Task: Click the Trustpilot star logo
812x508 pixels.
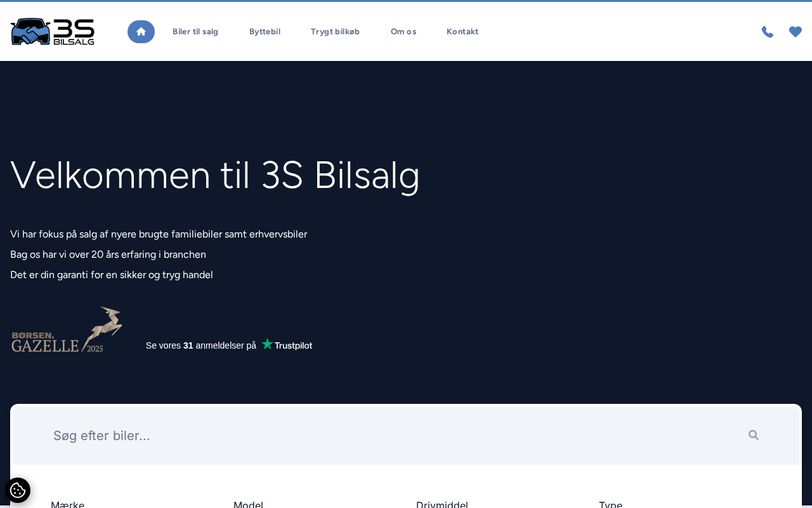Action: pyautogui.click(x=267, y=344)
